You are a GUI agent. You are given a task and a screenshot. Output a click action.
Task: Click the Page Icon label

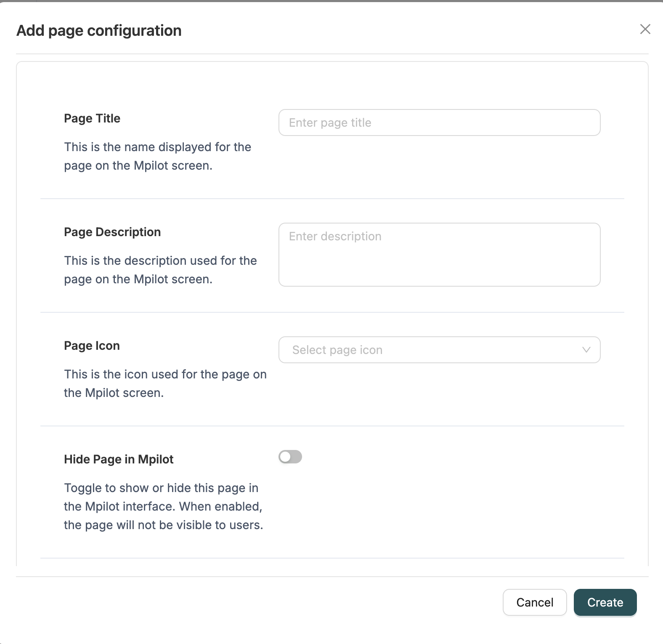(x=92, y=345)
